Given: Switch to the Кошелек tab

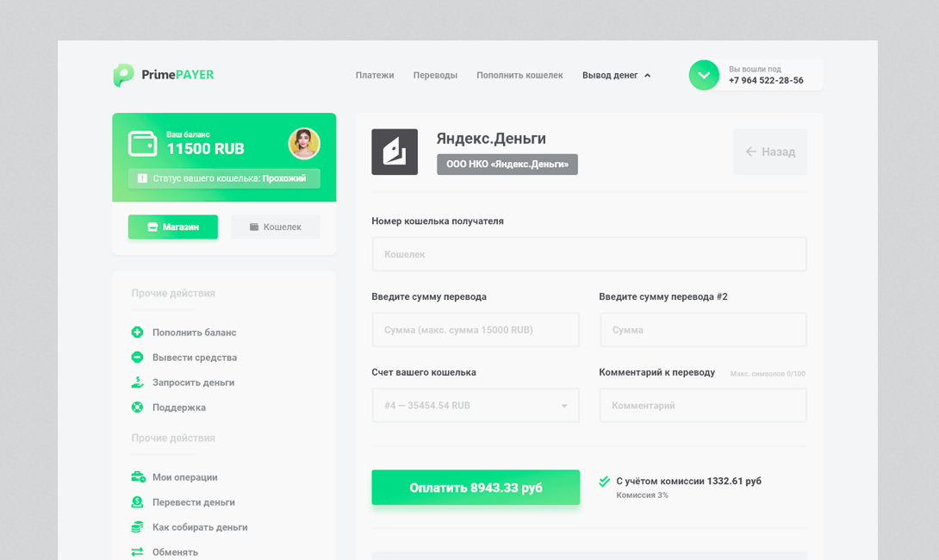Looking at the screenshot, I should point(276,227).
